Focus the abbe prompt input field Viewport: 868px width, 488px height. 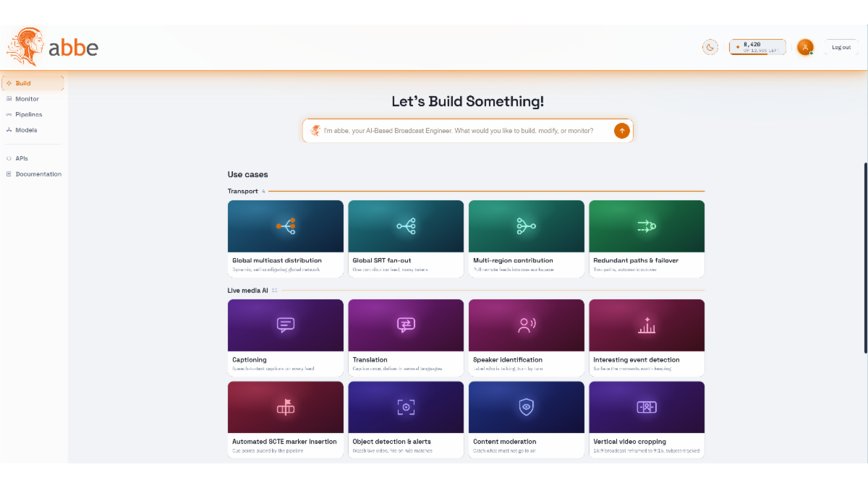point(468,131)
